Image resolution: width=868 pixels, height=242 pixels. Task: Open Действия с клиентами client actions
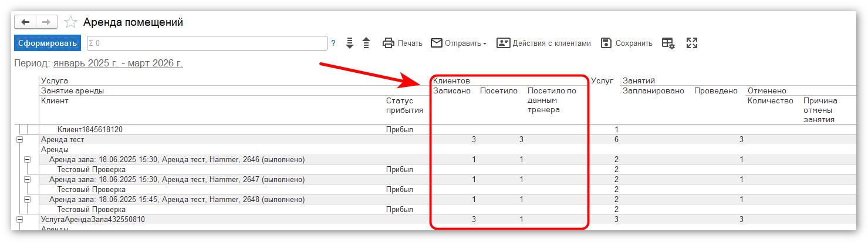click(543, 43)
